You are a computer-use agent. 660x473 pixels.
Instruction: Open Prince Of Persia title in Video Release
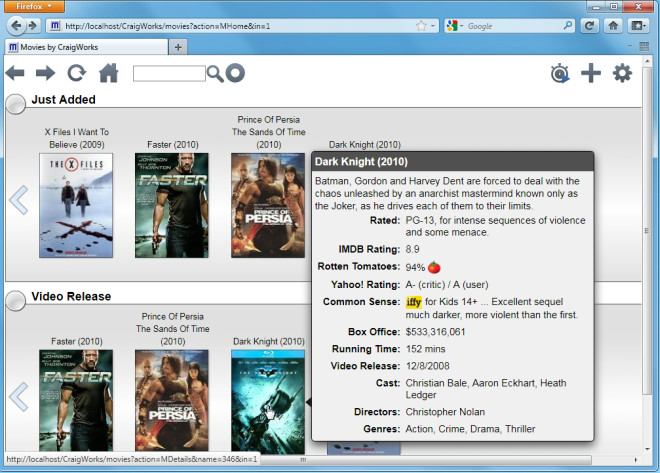click(x=173, y=329)
